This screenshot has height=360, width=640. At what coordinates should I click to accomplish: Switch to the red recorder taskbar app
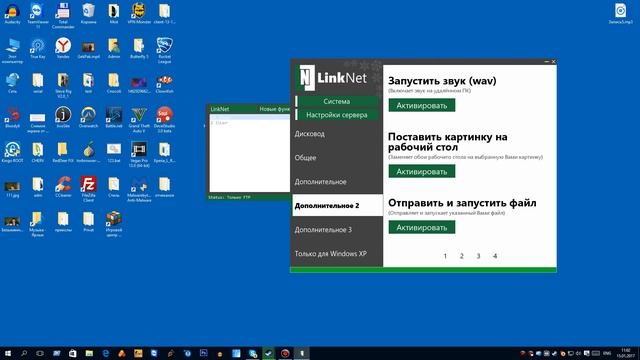coord(285,353)
